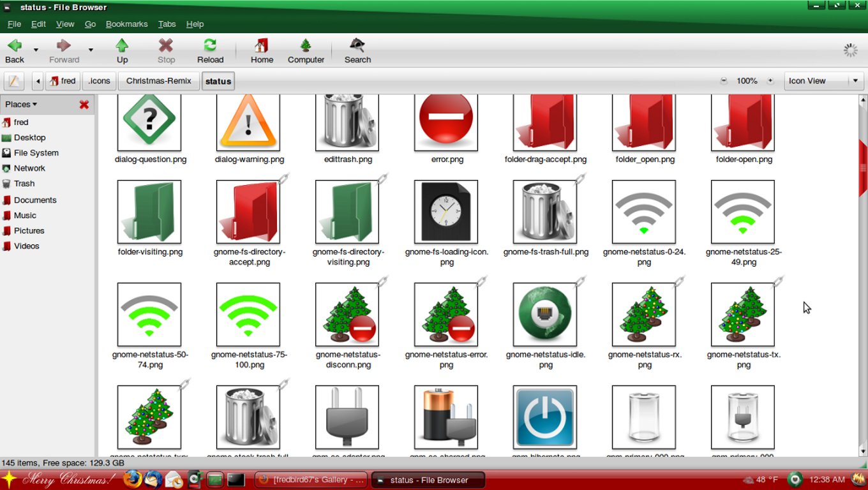Launch Firefox from the bottom panel
The image size is (868, 490).
[132, 479]
